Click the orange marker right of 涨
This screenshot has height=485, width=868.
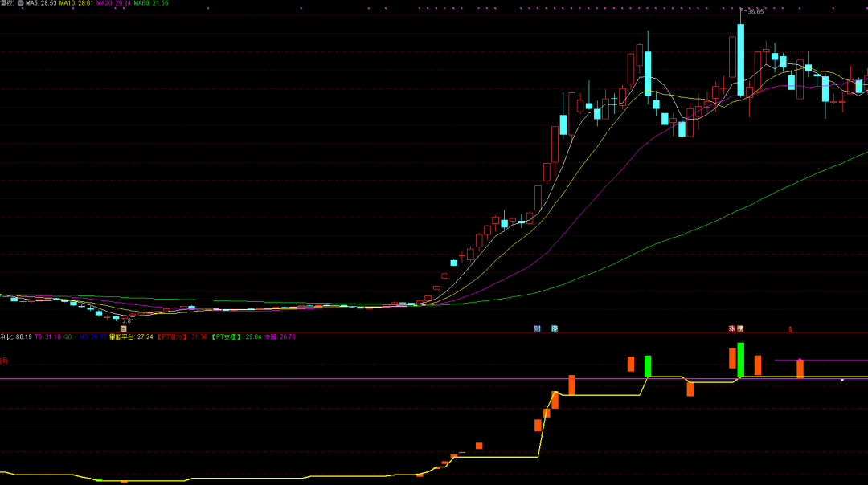(740, 328)
